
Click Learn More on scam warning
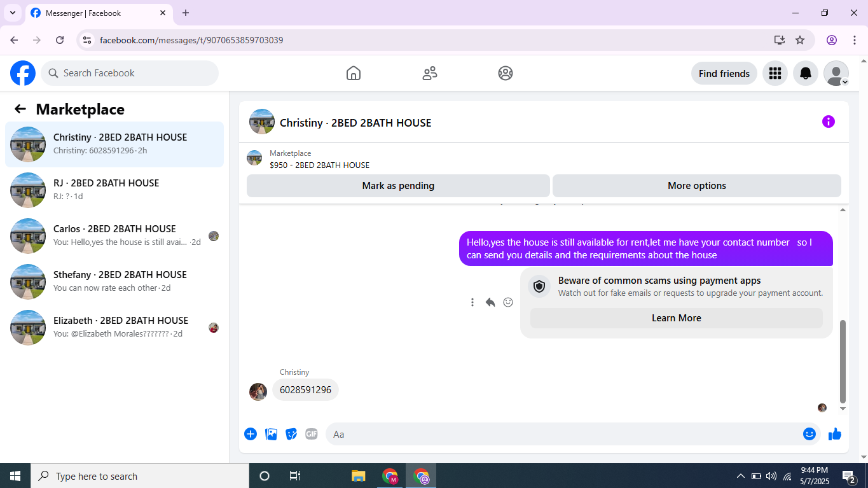pyautogui.click(x=676, y=318)
